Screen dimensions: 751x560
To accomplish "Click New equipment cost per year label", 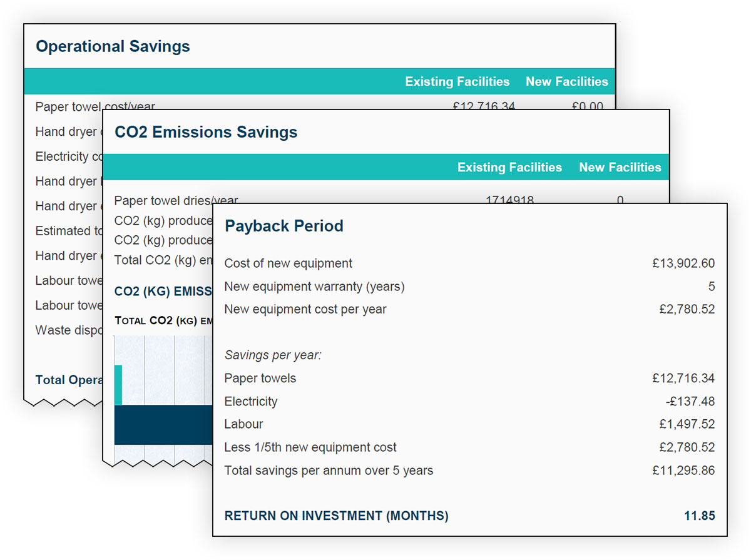I will tap(305, 309).
